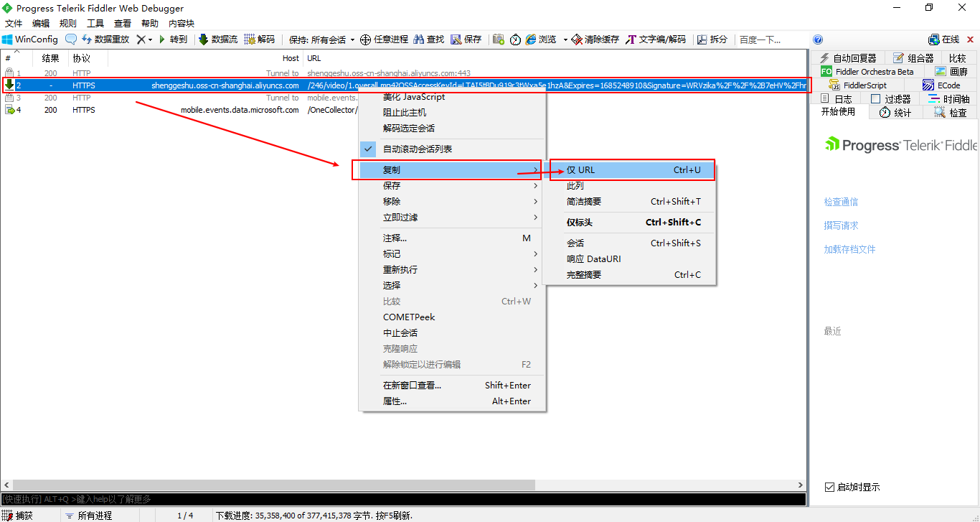Click the comment speech bubble icon
This screenshot has width=980, height=522.
pyautogui.click(x=71, y=39)
